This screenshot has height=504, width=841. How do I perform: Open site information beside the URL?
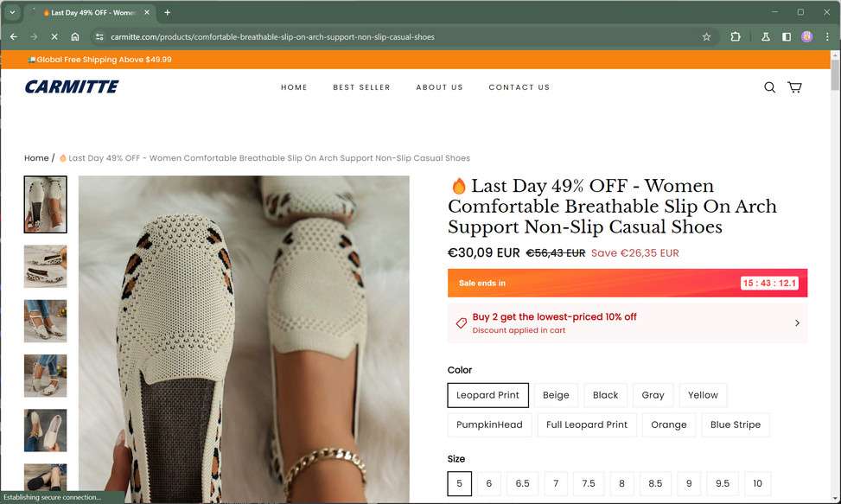99,37
